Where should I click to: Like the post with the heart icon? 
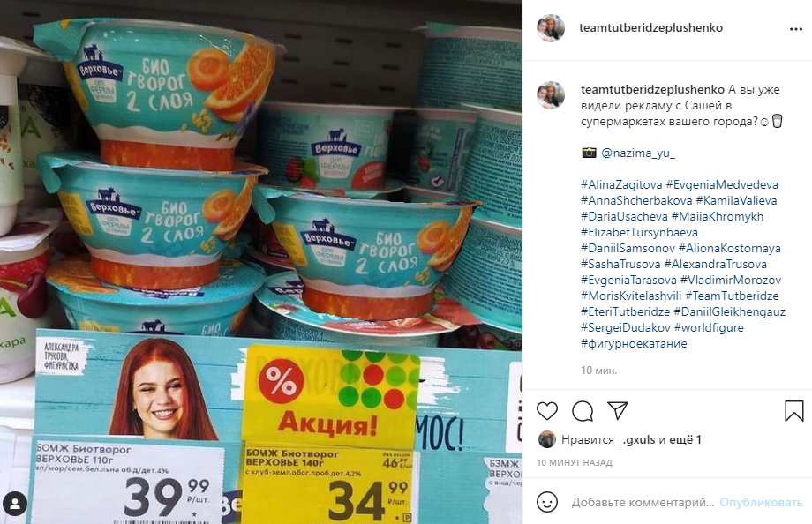tap(547, 411)
